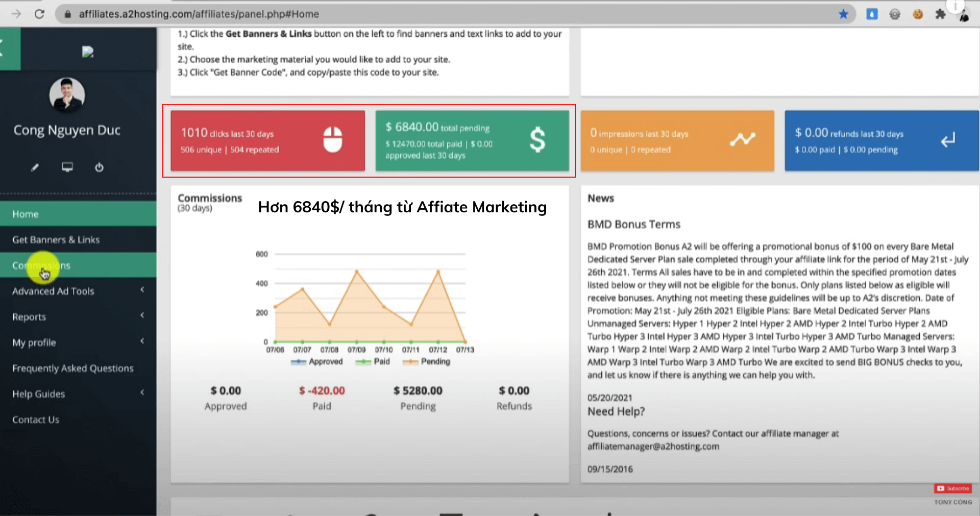
Task: Open the Commissions menu item
Action: (x=78, y=265)
